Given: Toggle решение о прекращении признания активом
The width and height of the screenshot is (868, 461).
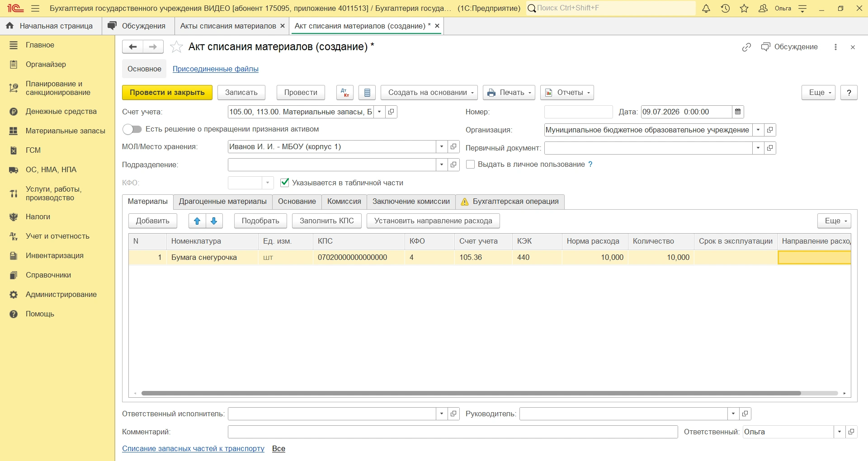Looking at the screenshot, I should (x=132, y=129).
